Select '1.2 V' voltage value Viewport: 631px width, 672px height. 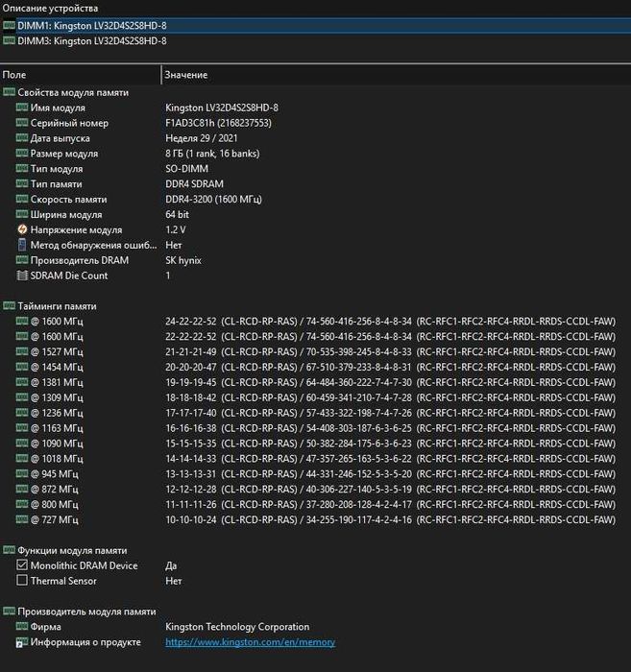coord(176,229)
